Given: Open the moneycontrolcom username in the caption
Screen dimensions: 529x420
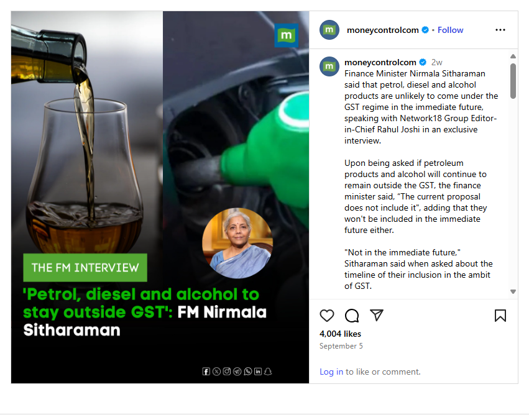Looking at the screenshot, I should [380, 62].
